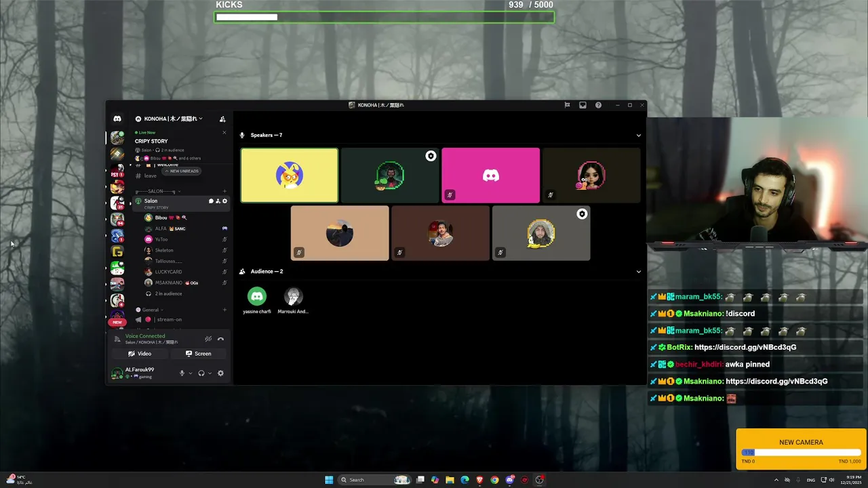The image size is (868, 488).
Task: Click the Voice Connected status text
Action: point(145,336)
